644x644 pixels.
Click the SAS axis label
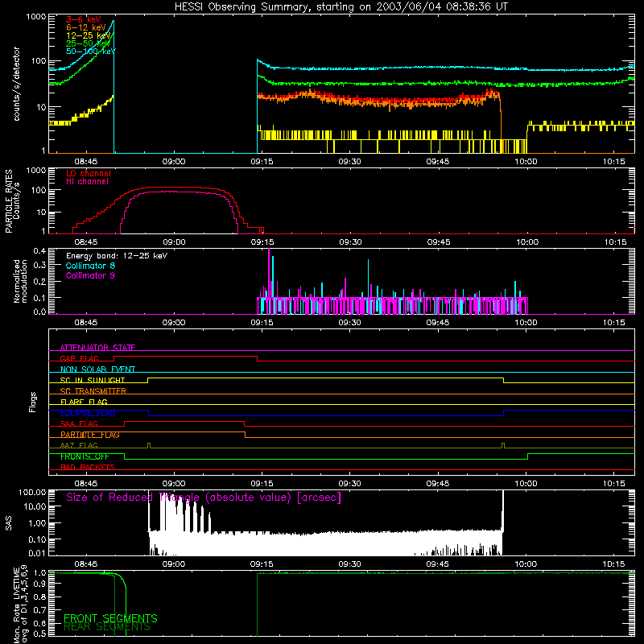coord(9,523)
